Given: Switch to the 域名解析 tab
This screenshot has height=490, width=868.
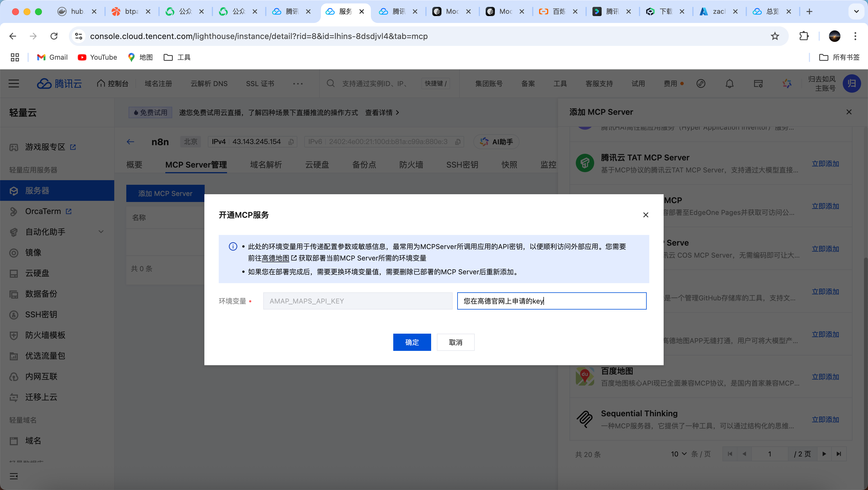Looking at the screenshot, I should tap(266, 165).
